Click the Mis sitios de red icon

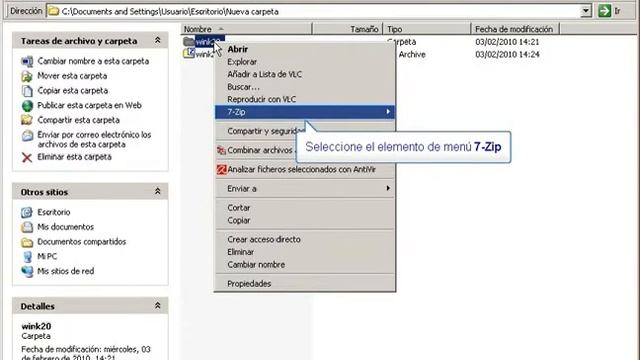(x=27, y=271)
